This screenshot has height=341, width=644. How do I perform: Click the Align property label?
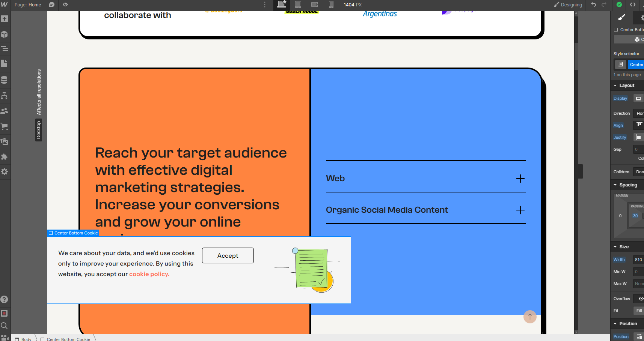tap(618, 125)
